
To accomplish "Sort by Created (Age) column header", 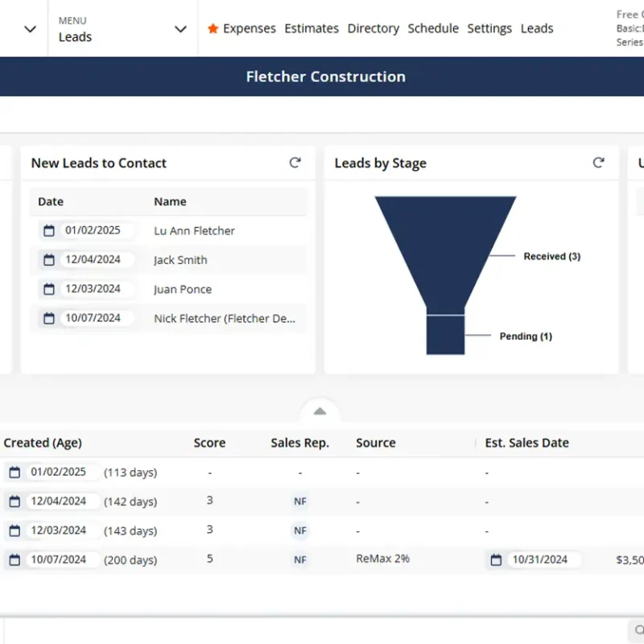I will point(43,442).
